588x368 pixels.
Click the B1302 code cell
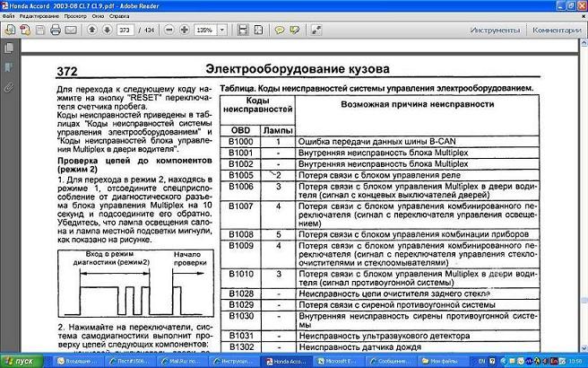click(x=241, y=347)
